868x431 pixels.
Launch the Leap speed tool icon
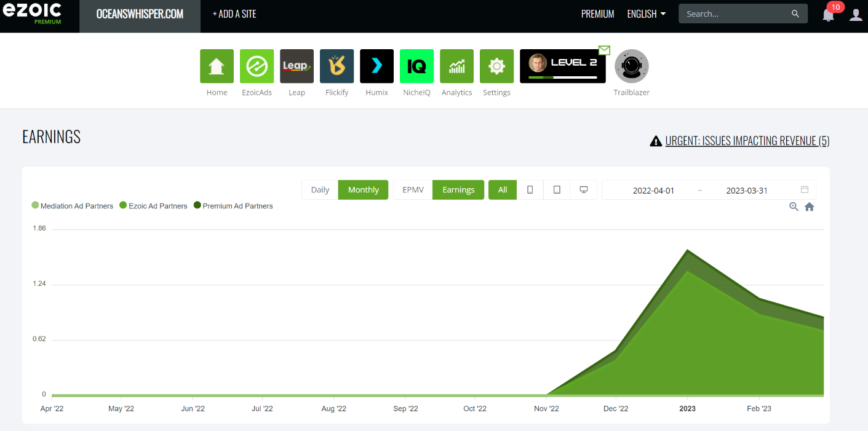pyautogui.click(x=297, y=66)
